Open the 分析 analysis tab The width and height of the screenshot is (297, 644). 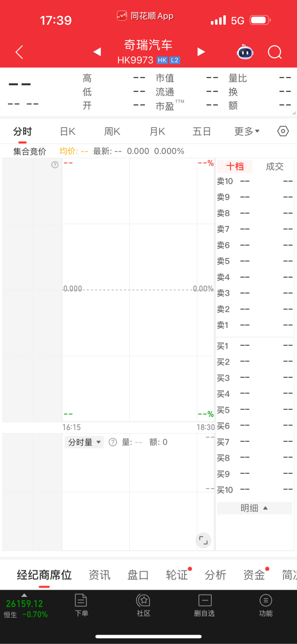(x=215, y=575)
